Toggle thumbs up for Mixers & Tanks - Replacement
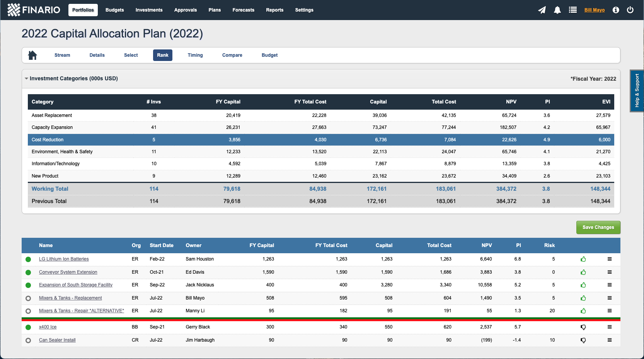The image size is (644, 359). tap(583, 298)
